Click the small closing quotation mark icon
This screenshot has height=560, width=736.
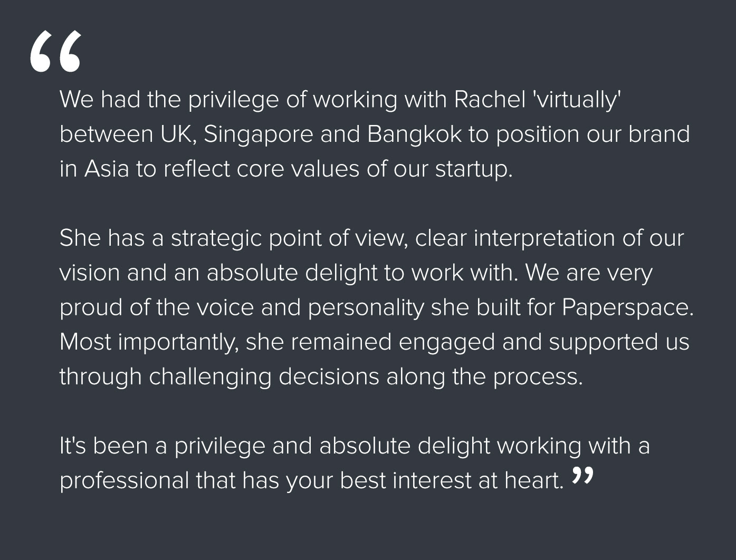coord(583,475)
